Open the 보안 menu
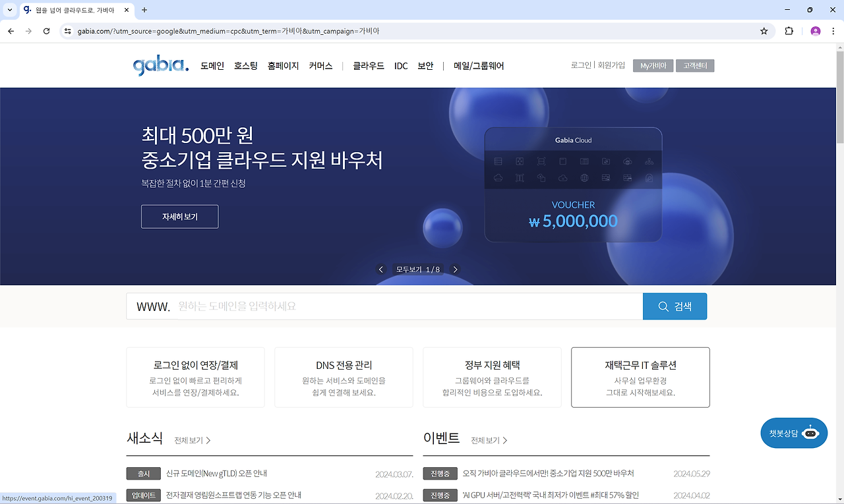The width and height of the screenshot is (844, 504). coord(425,66)
